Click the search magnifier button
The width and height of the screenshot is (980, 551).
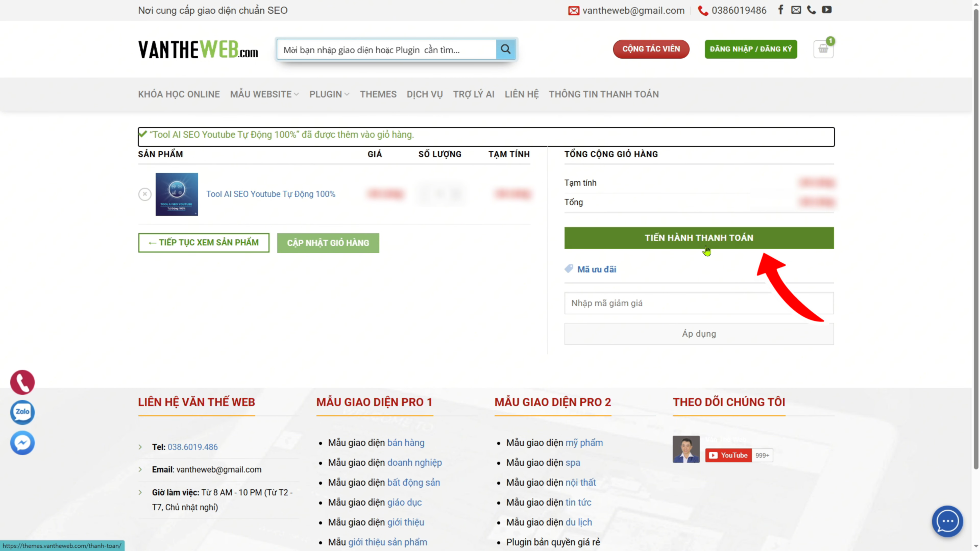click(x=506, y=49)
